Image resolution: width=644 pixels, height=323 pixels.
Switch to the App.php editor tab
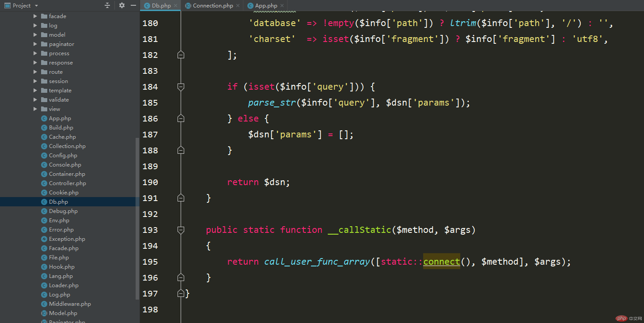click(266, 5)
